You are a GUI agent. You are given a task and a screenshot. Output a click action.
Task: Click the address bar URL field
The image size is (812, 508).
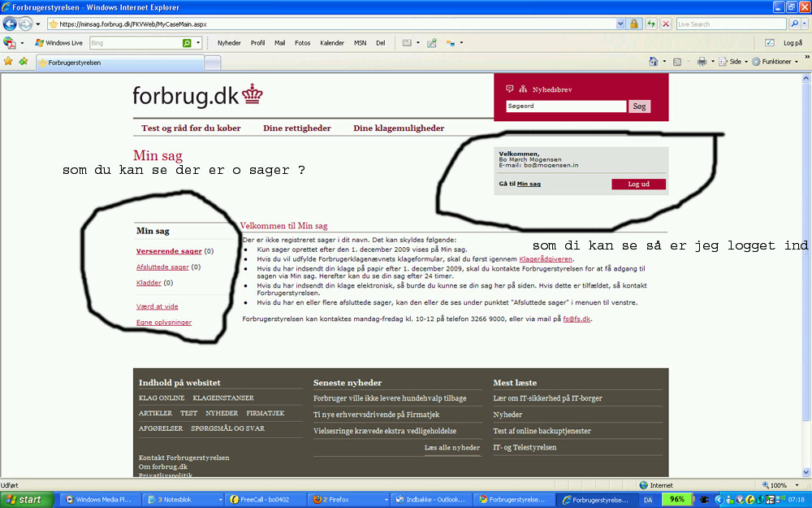tap(331, 24)
